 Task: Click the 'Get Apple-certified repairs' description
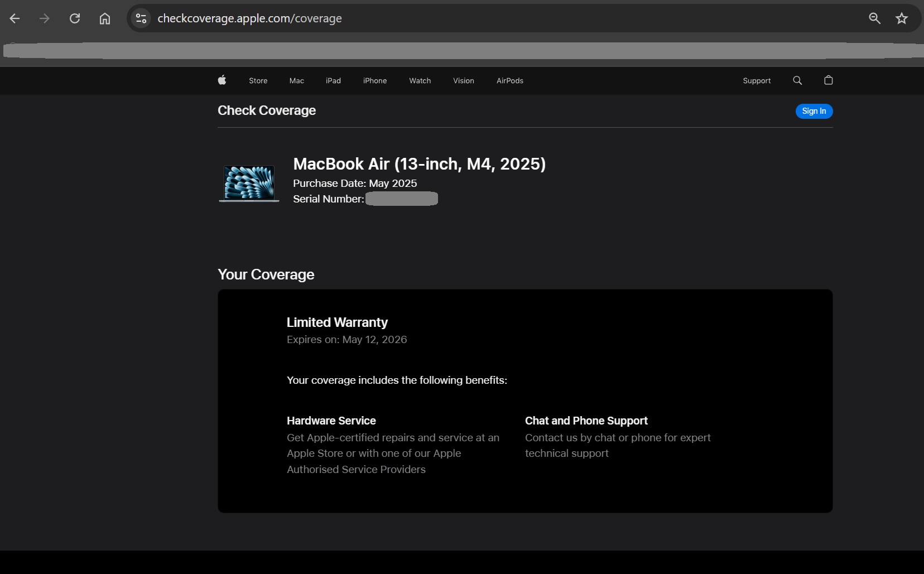click(393, 454)
